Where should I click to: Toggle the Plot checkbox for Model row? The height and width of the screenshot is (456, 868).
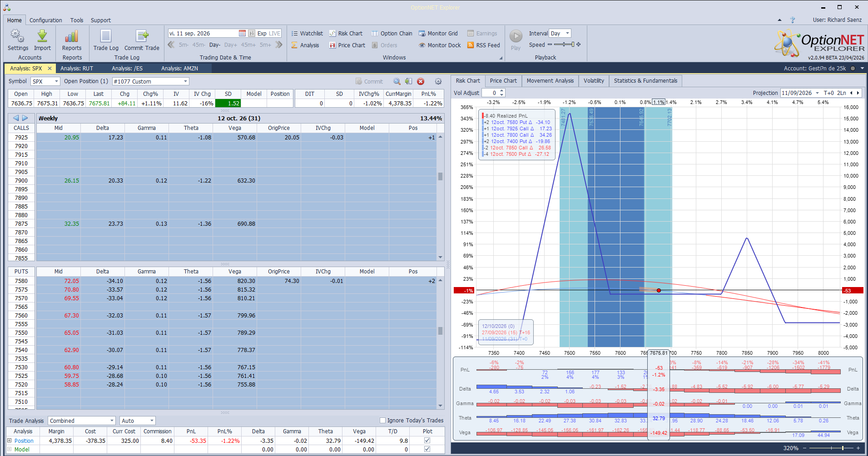tap(427, 449)
